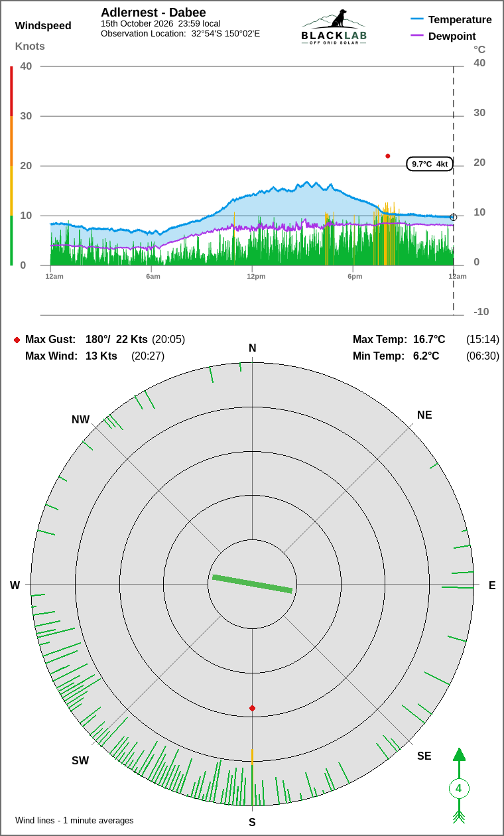Click the (06:30) min temp time
This screenshot has height=836, width=504.
[483, 356]
